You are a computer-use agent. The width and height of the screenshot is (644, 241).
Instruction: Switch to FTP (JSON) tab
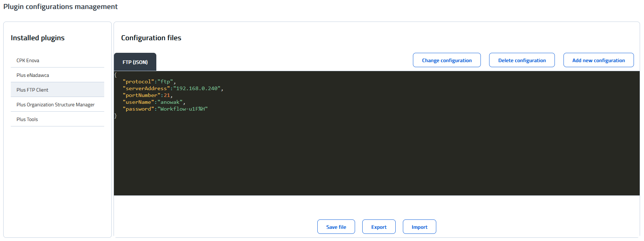coord(135,62)
